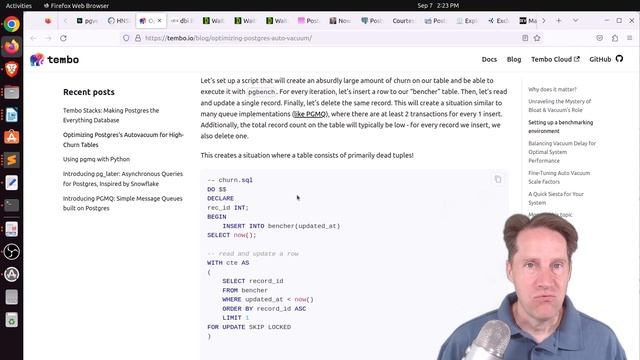Open the Firefox hamburger menu
The height and width of the screenshot is (360, 640).
pos(630,38)
